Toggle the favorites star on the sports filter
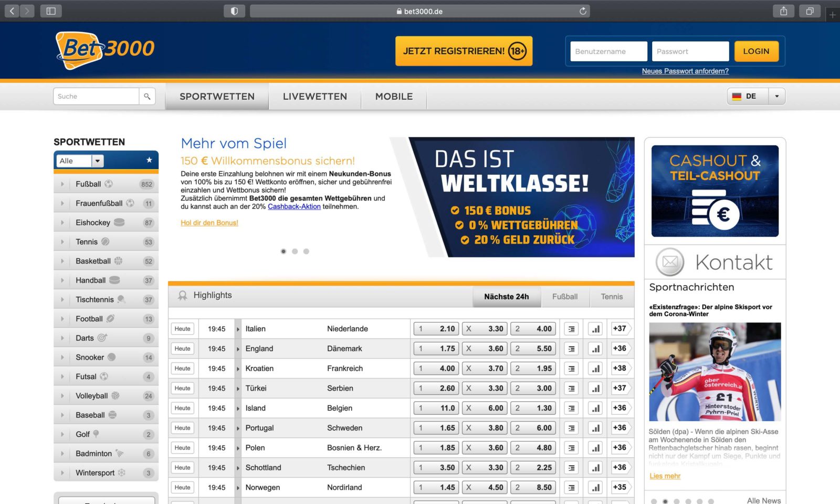840x504 pixels. 149,160
